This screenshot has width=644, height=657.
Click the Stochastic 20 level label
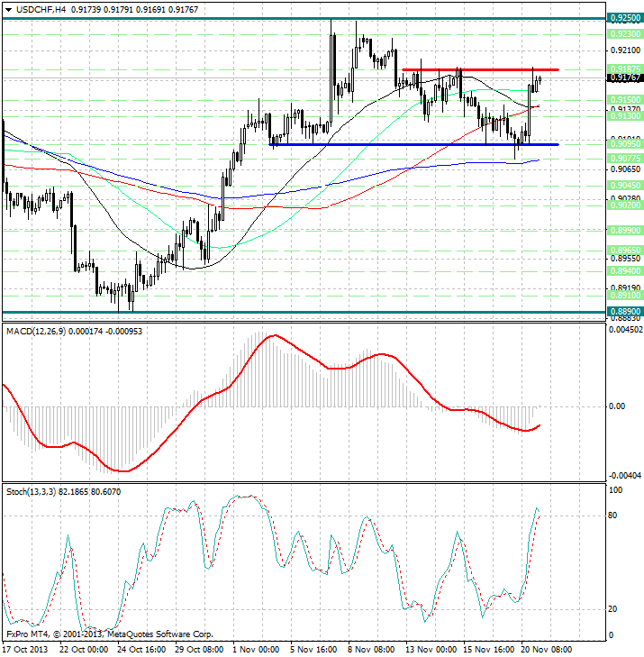612,609
